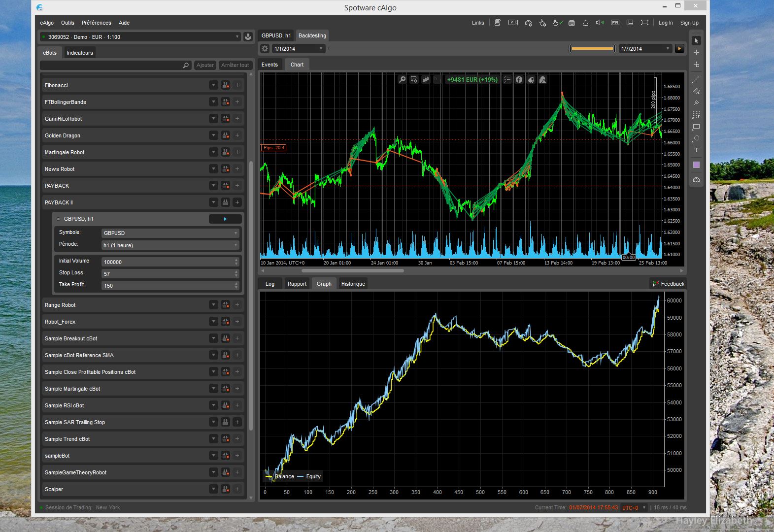Click the layout panel icon in the top bar

pos(630,23)
